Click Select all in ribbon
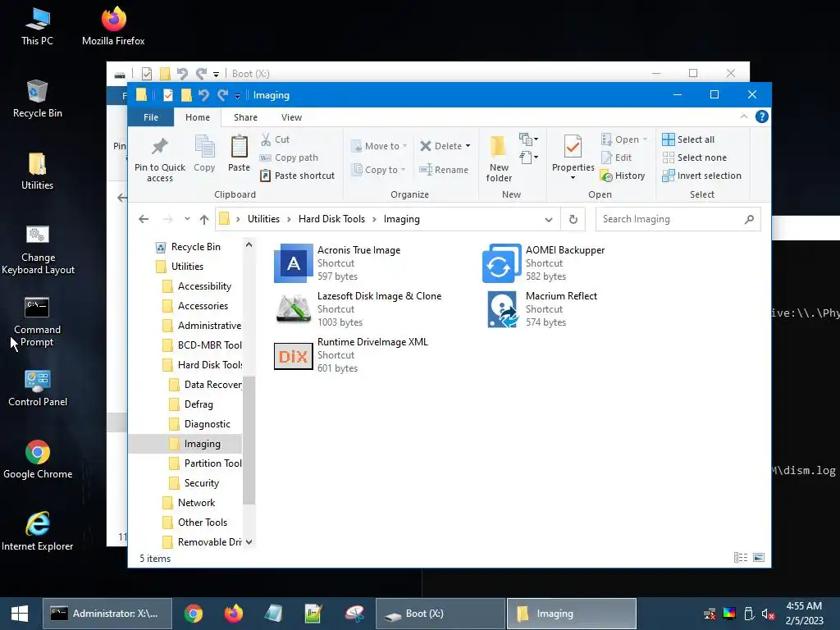Image resolution: width=840 pixels, height=630 pixels. (688, 139)
